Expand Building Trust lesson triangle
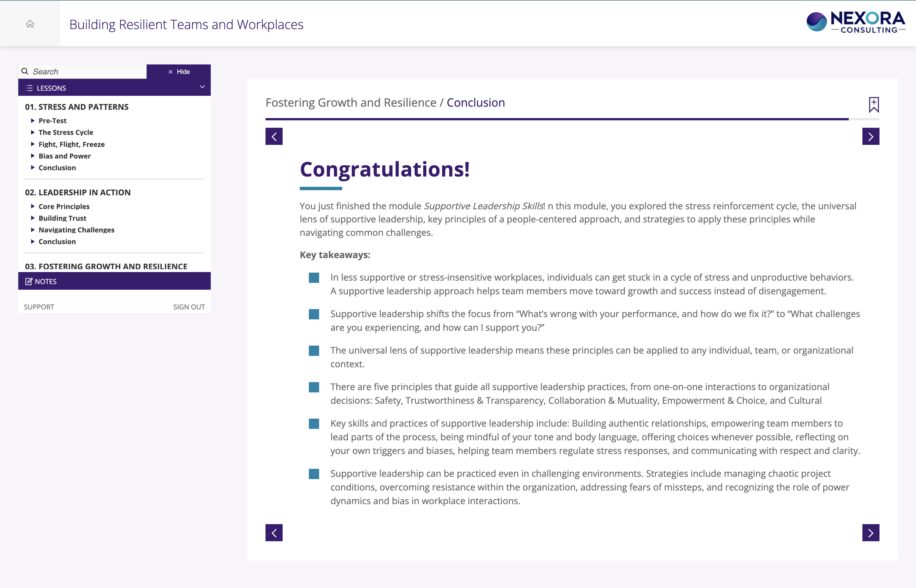 pos(33,218)
